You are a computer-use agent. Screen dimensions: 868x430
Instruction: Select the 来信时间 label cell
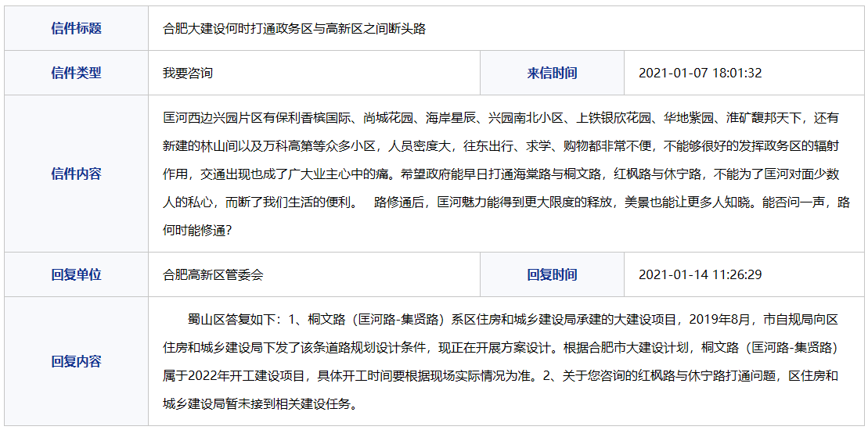(x=552, y=73)
